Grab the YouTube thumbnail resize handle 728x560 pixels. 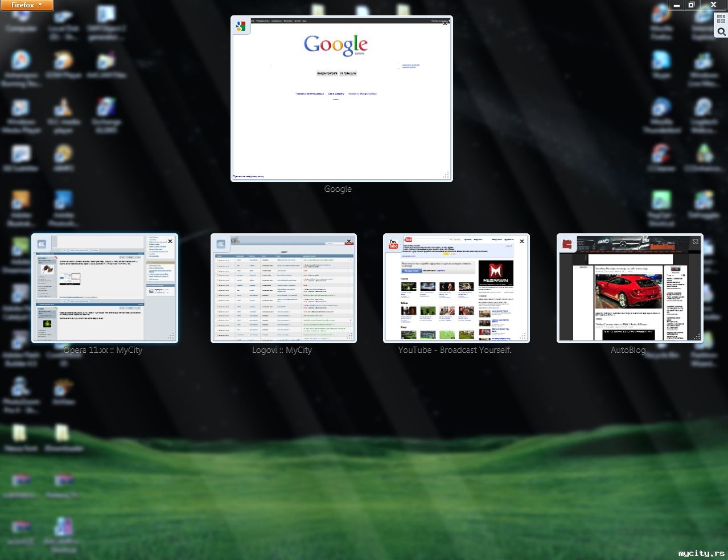[x=523, y=336]
